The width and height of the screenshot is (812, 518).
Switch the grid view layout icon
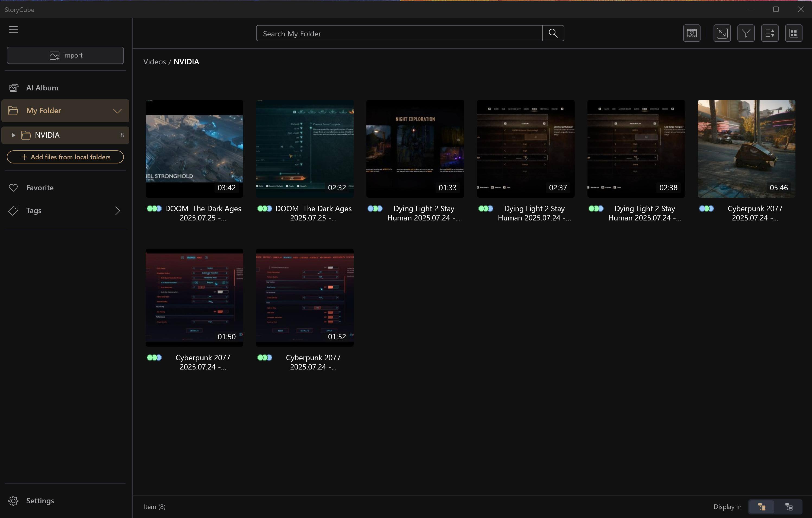point(794,33)
